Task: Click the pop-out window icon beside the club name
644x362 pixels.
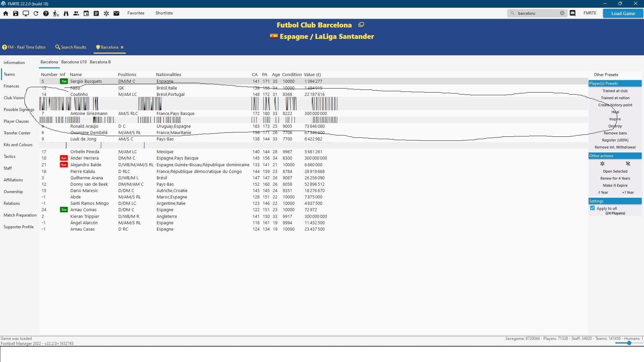Action: (x=361, y=24)
